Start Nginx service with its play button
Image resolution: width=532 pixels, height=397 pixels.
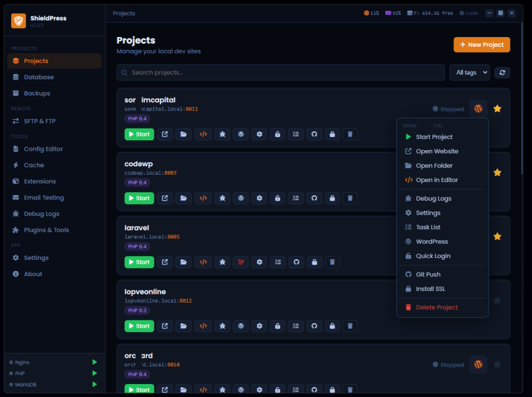pos(95,362)
